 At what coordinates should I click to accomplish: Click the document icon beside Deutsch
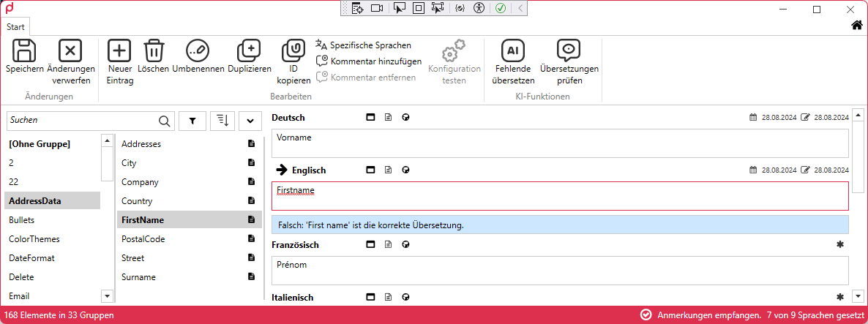click(389, 117)
